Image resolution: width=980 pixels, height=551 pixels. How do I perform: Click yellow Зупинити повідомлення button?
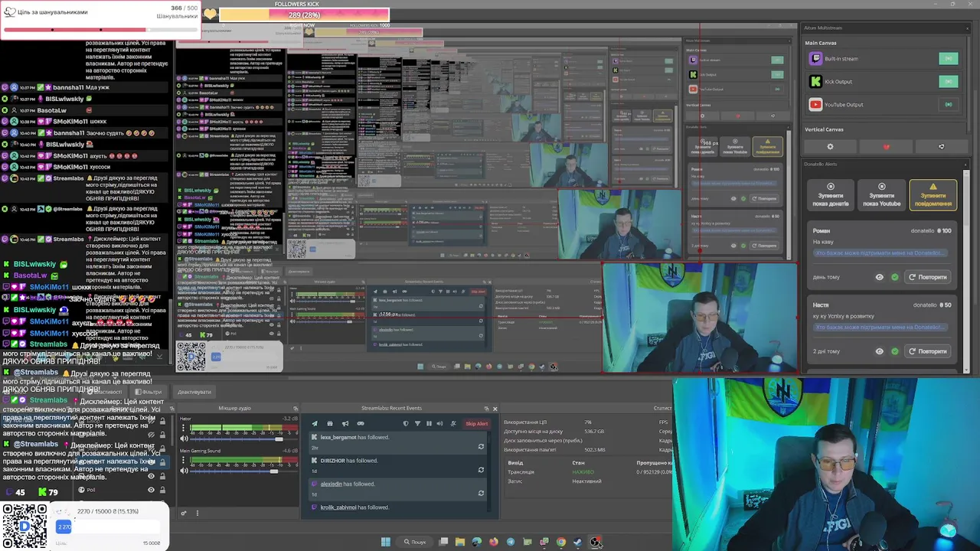click(x=933, y=195)
